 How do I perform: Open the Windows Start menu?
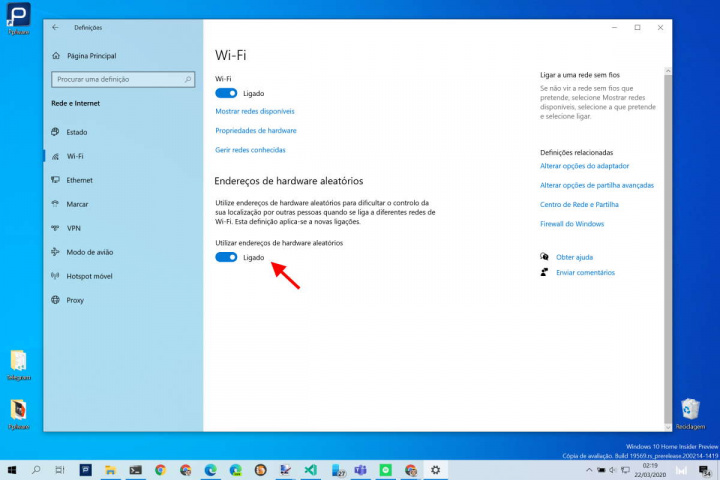12,469
